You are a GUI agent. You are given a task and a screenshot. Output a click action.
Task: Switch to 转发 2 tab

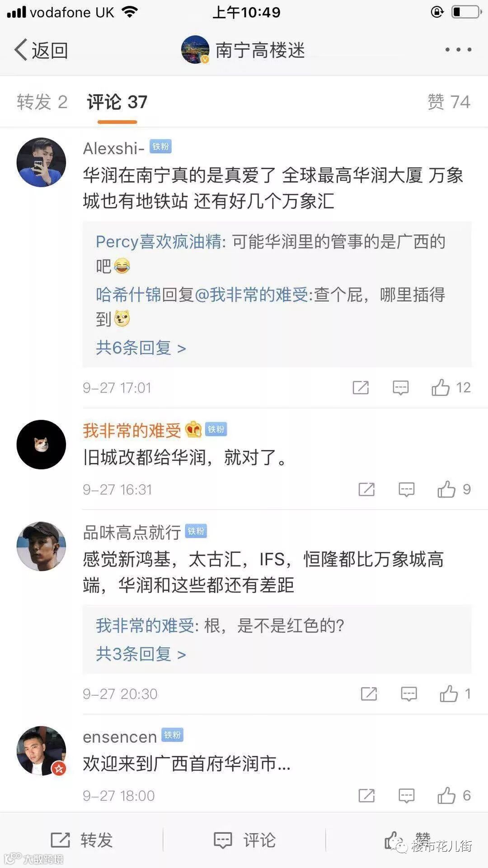click(42, 102)
